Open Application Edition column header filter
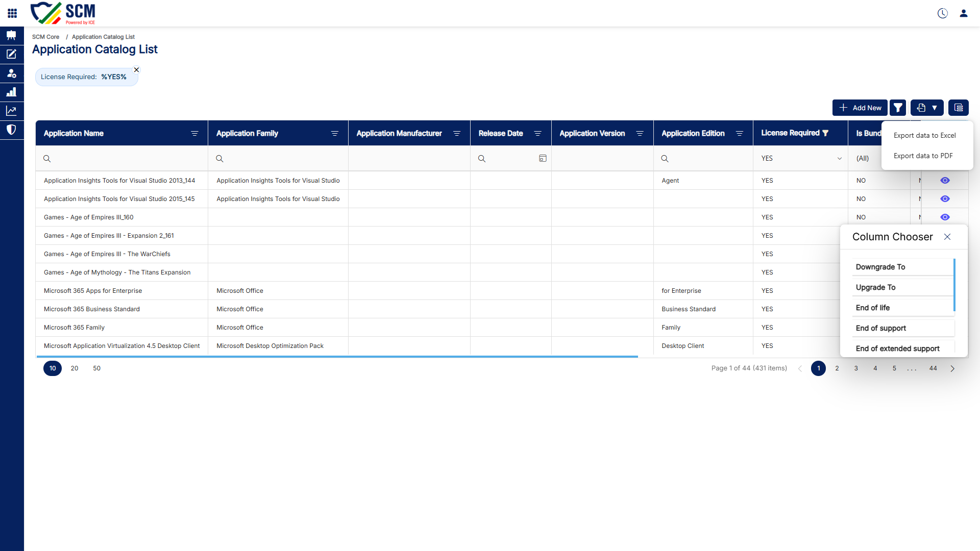Viewport: 980px width, 551px height. [739, 134]
